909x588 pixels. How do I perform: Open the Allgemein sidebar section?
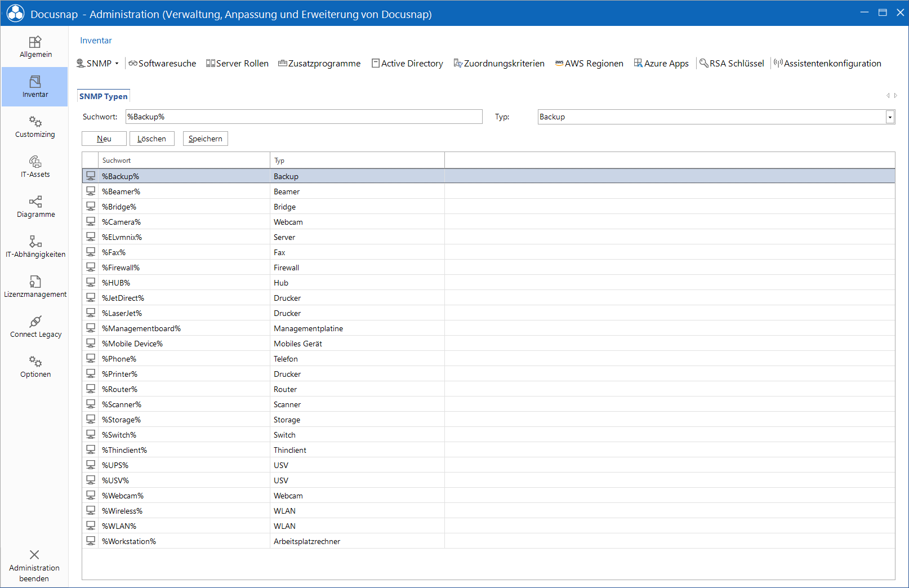point(35,47)
